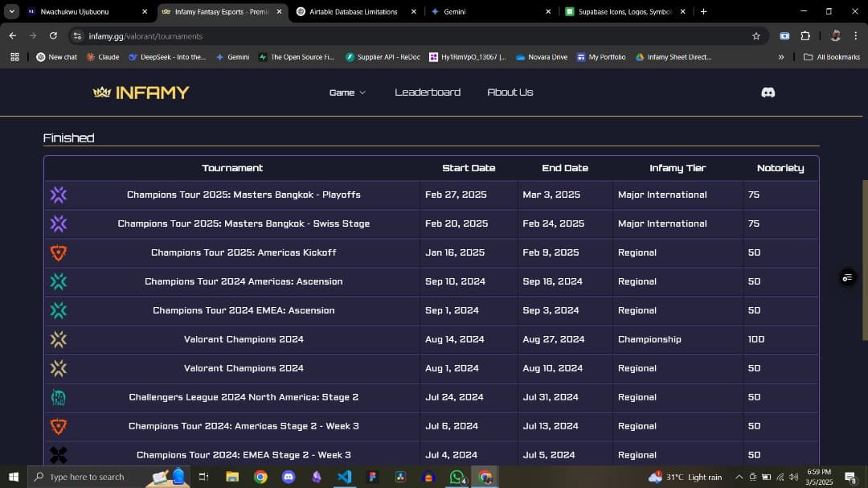The width and height of the screenshot is (868, 488).
Task: Open the Chrome profile avatar
Action: [835, 36]
